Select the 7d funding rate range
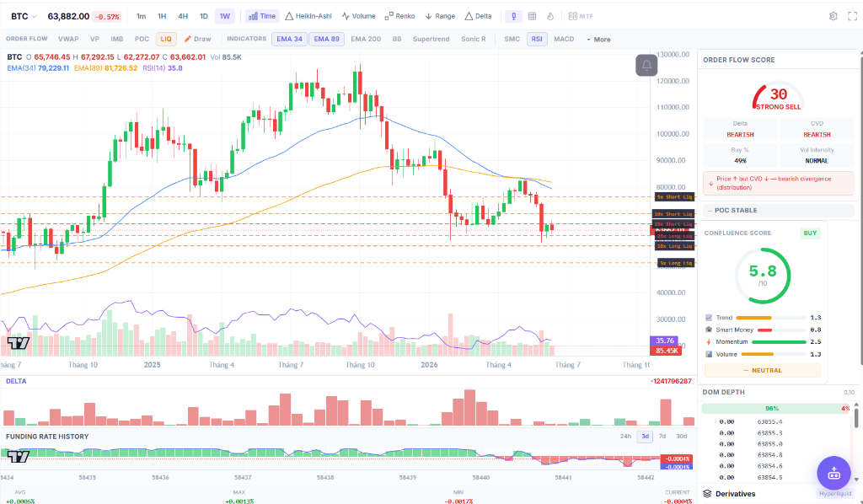This screenshot has width=863, height=504. [x=662, y=437]
